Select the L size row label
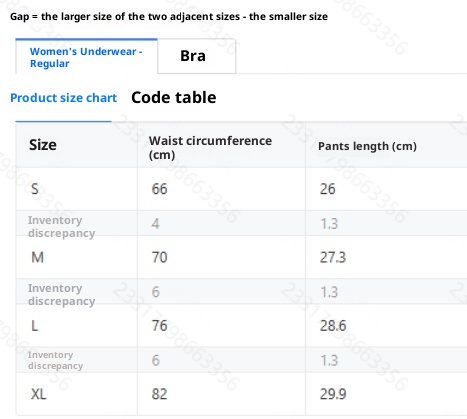467x419 pixels. pyautogui.click(x=34, y=326)
